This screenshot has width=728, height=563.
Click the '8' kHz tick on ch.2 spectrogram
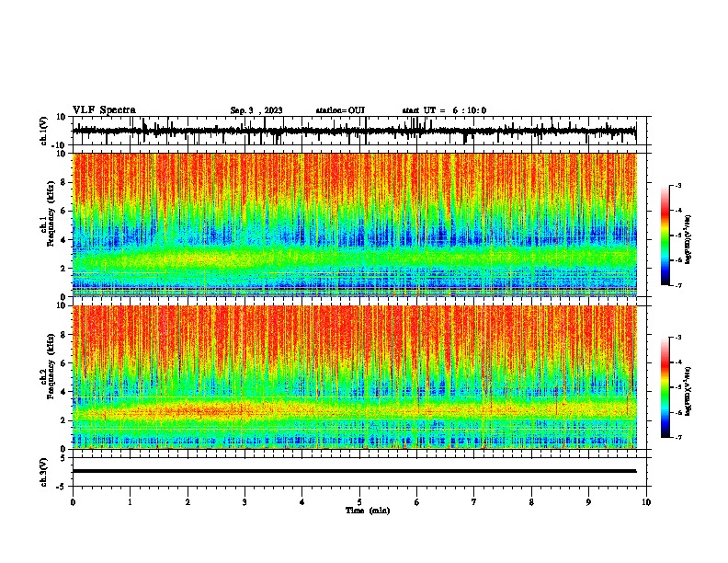coord(64,335)
